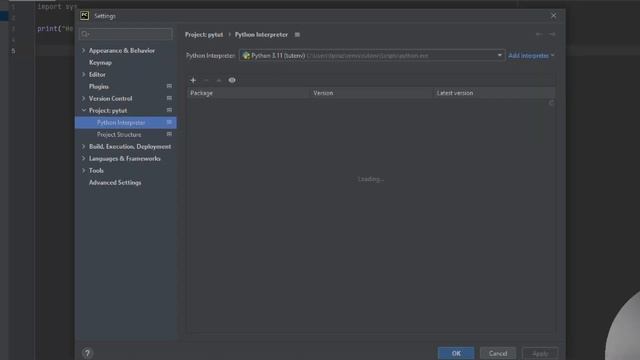The height and width of the screenshot is (360, 640).
Task: Click the Python Interpreter field label
Action: [x=210, y=56]
